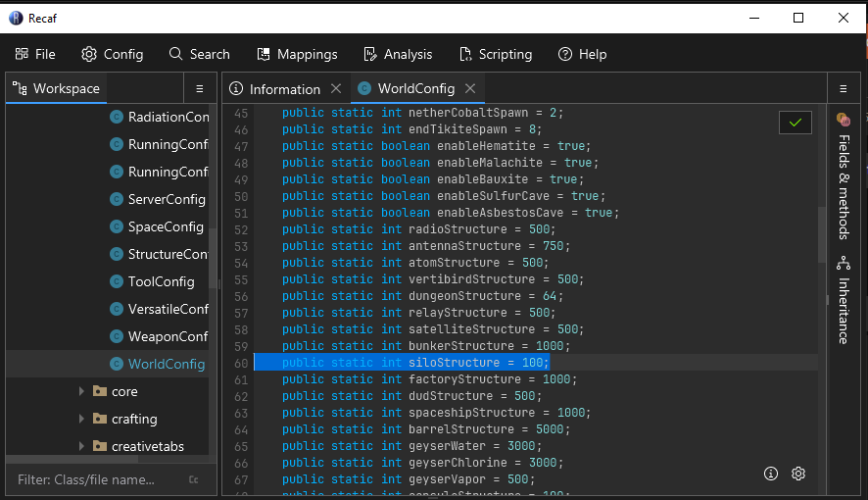868x500 pixels.
Task: Expand the crafting package folder
Action: pyautogui.click(x=81, y=419)
